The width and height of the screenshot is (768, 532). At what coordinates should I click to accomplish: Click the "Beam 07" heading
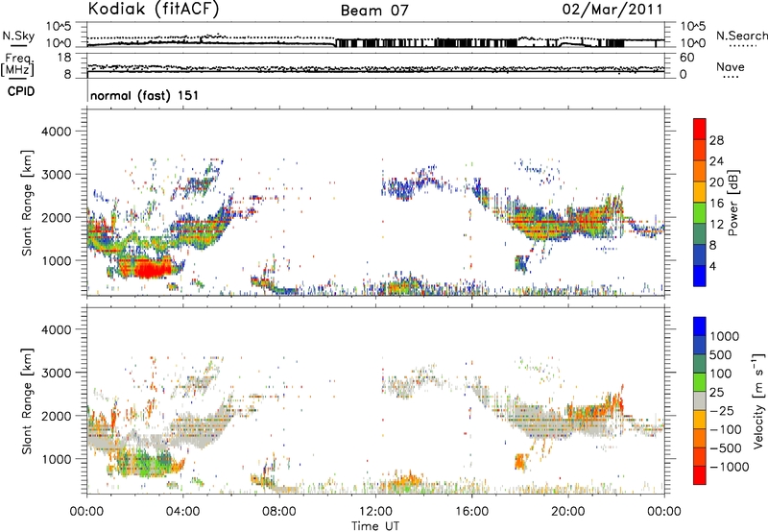click(374, 11)
